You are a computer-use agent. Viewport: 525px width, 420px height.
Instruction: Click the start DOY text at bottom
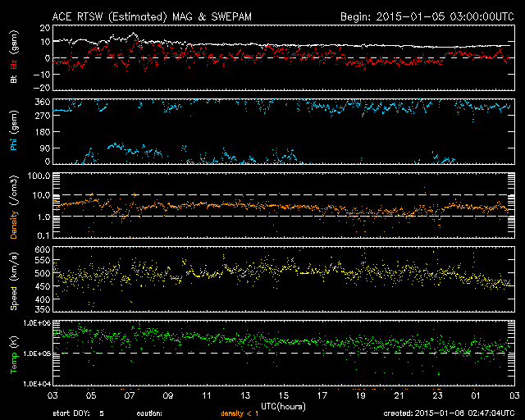click(x=78, y=414)
